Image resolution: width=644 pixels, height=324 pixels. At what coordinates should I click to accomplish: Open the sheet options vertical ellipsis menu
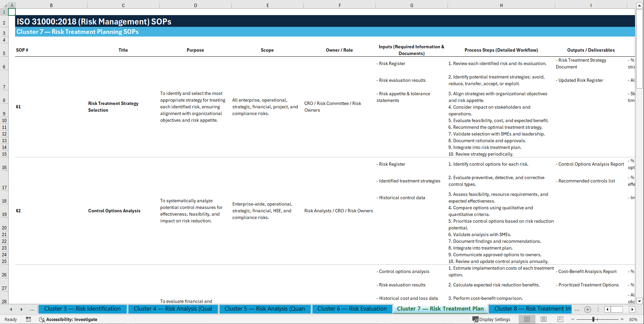[598, 309]
